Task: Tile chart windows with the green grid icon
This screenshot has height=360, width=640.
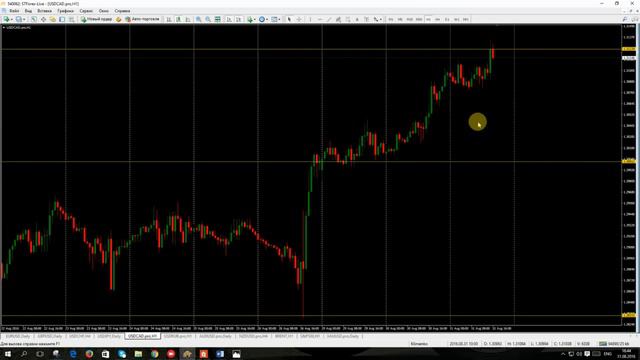Action: pyautogui.click(x=218, y=19)
